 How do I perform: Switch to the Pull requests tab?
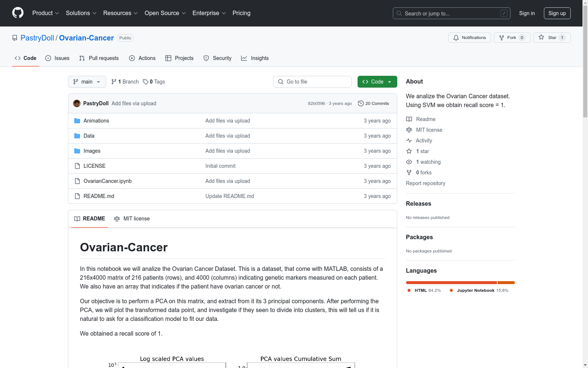click(99, 58)
